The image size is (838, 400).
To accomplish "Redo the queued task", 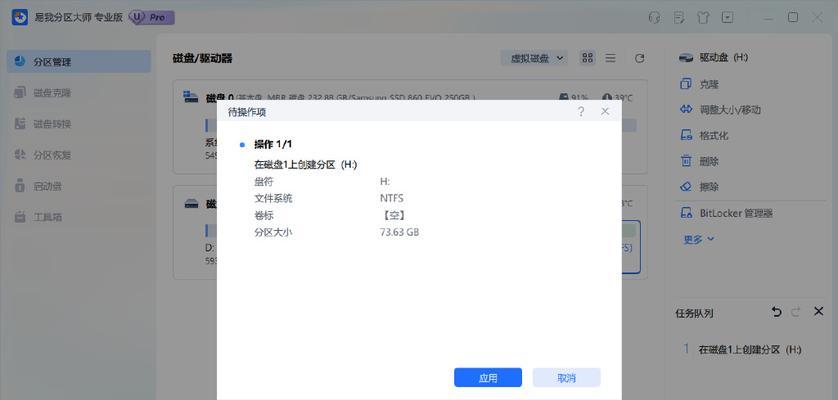I will [796, 312].
